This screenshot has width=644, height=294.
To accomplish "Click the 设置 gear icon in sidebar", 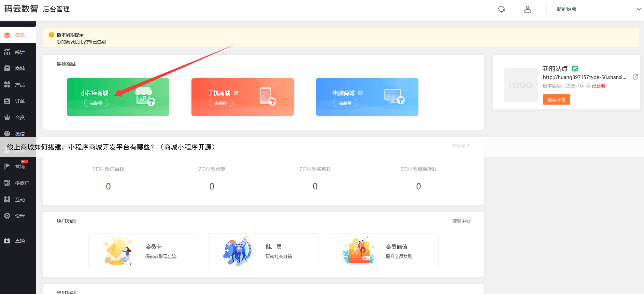I will (x=7, y=216).
